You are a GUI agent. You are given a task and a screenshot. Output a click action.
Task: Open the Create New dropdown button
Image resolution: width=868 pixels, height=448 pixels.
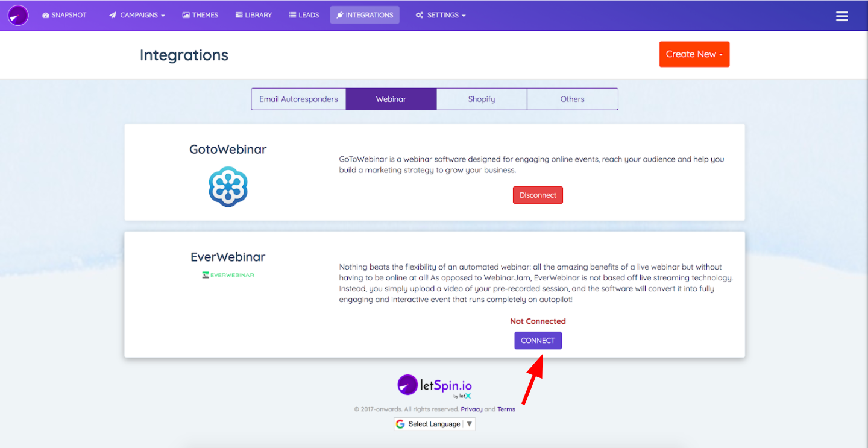point(694,54)
